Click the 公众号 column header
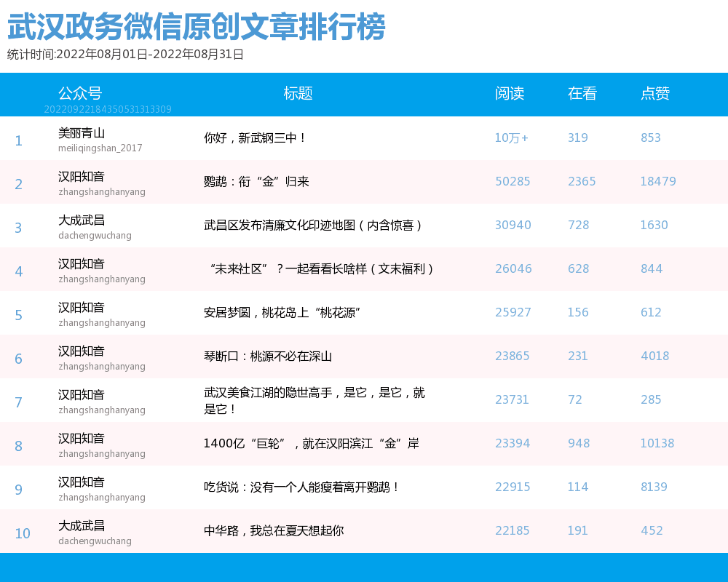Image resolution: width=728 pixels, height=582 pixels. click(80, 93)
